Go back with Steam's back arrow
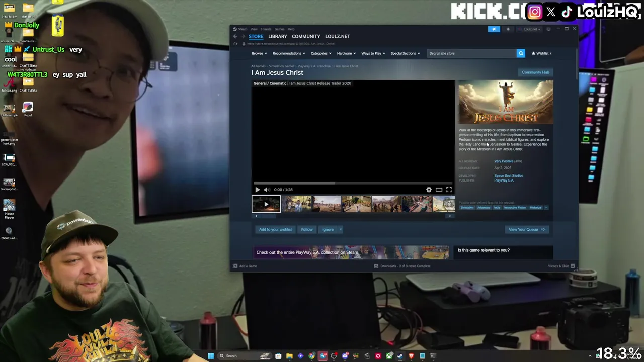This screenshot has width=644, height=362. [x=235, y=36]
